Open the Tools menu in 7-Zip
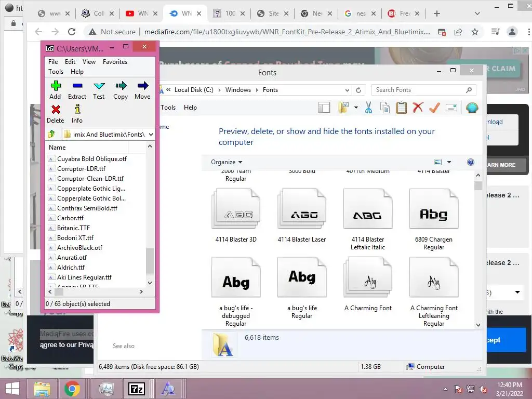The width and height of the screenshot is (532, 399). coord(56,72)
